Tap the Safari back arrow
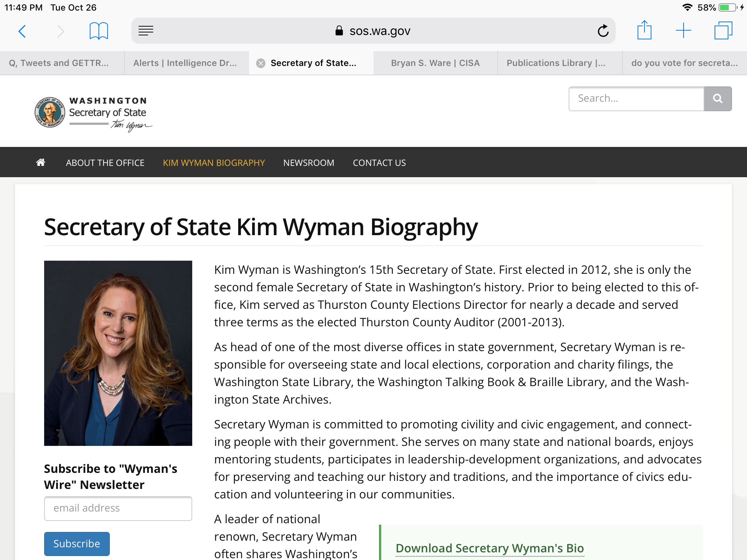Image resolution: width=747 pixels, height=560 pixels. point(22,31)
